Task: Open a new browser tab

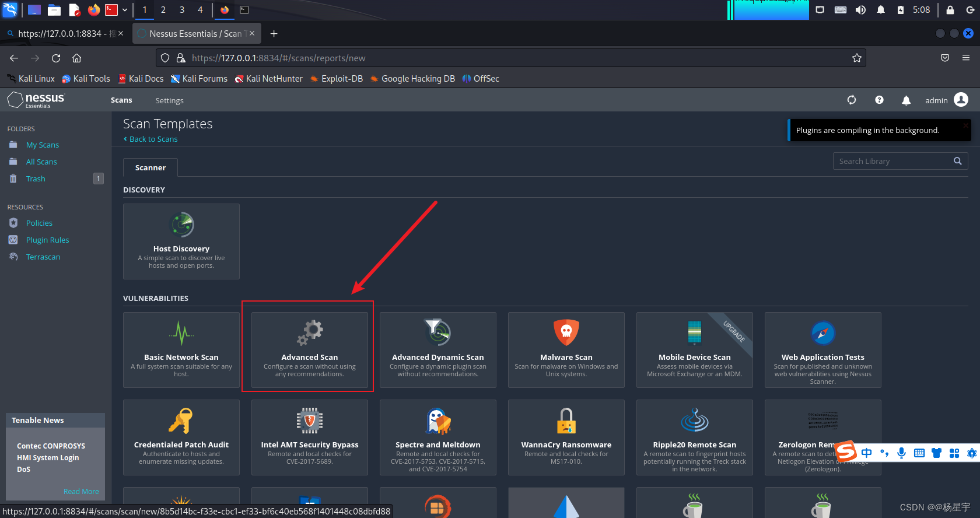Action: (274, 34)
